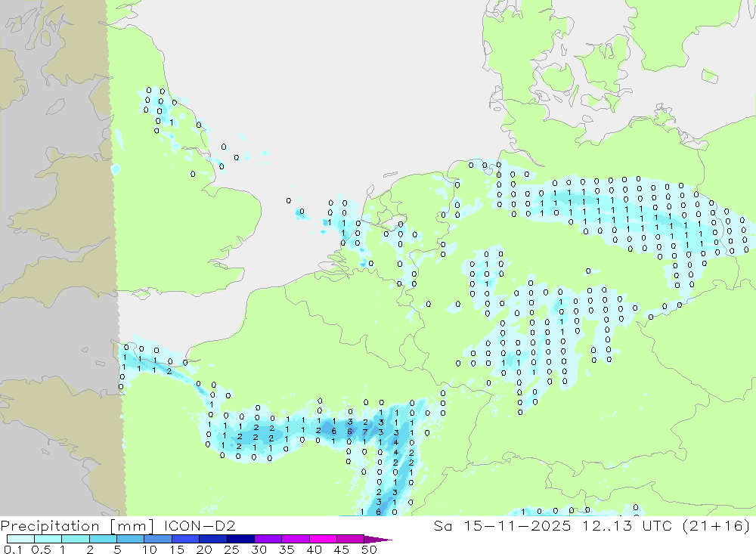Select the "ICON-D2" model label
Viewport: 756px width, 554px height.
tap(200, 525)
